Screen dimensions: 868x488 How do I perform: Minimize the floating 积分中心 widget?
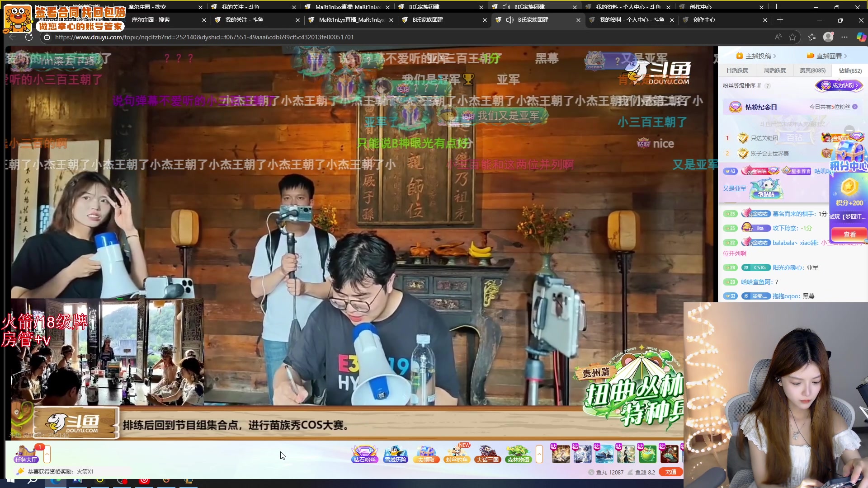point(849,130)
